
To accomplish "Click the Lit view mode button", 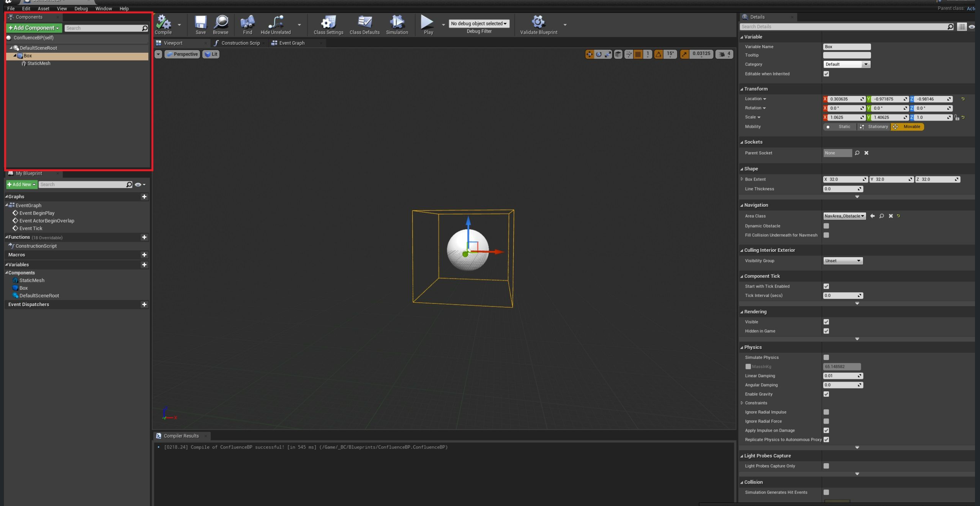I will tap(211, 54).
